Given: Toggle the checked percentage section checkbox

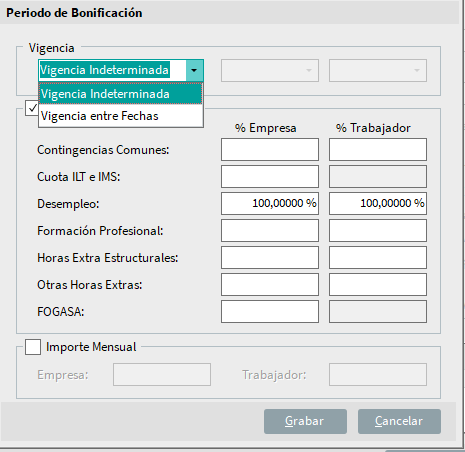Looking at the screenshot, I should pyautogui.click(x=32, y=108).
